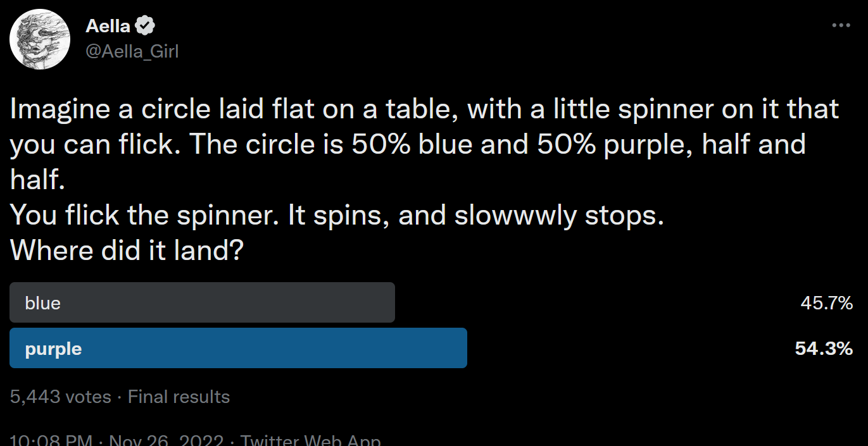Click the Final results label

pyautogui.click(x=179, y=397)
